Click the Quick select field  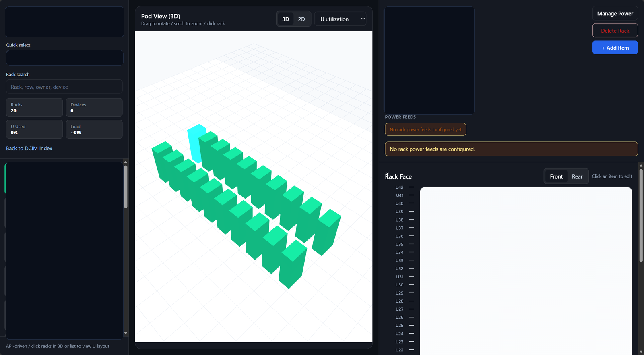tap(64, 58)
